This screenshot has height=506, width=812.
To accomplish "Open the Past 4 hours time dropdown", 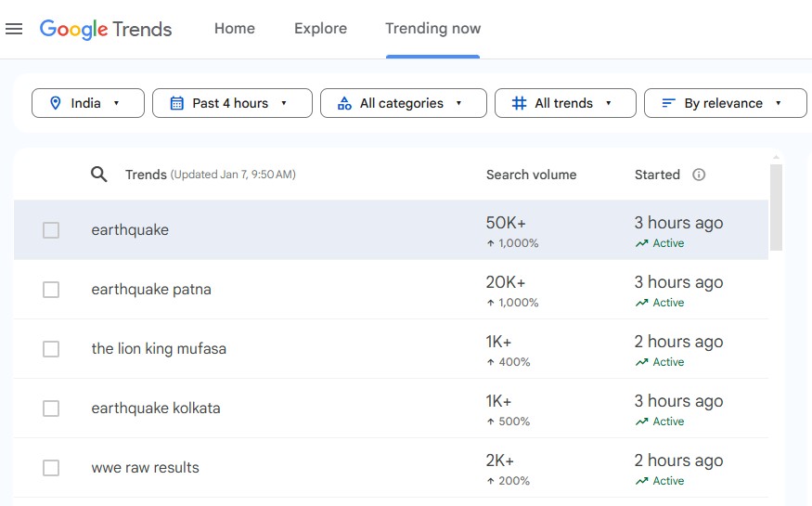I will pos(233,103).
